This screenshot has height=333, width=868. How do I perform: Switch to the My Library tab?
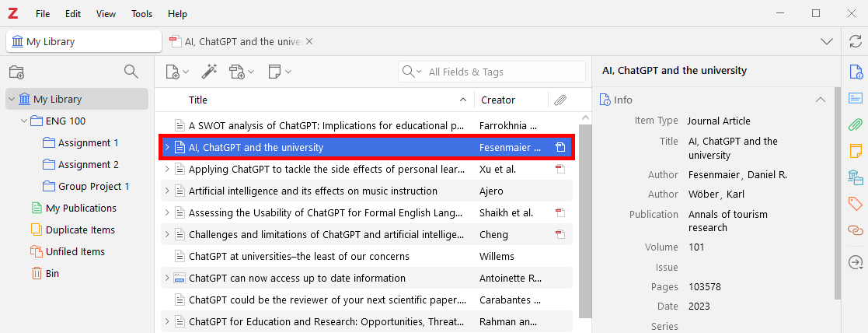pos(84,42)
